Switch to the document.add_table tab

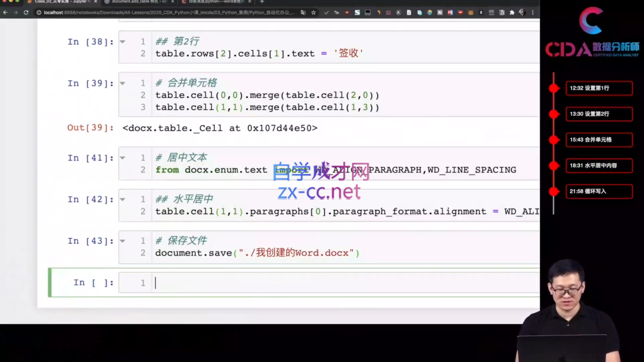139,2
